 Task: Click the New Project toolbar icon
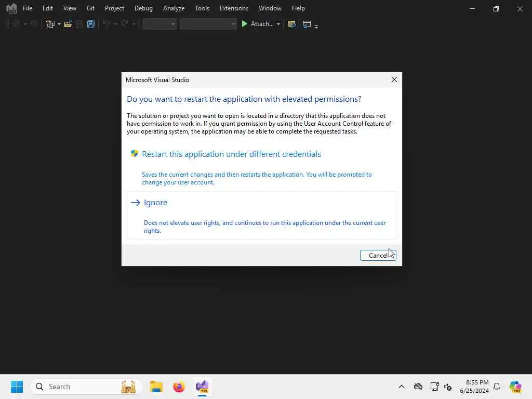[50, 24]
